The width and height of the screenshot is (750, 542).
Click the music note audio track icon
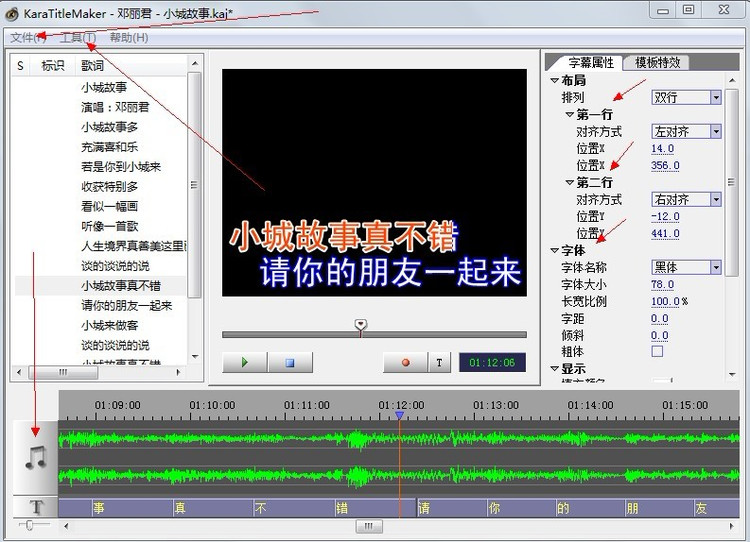pos(35,457)
